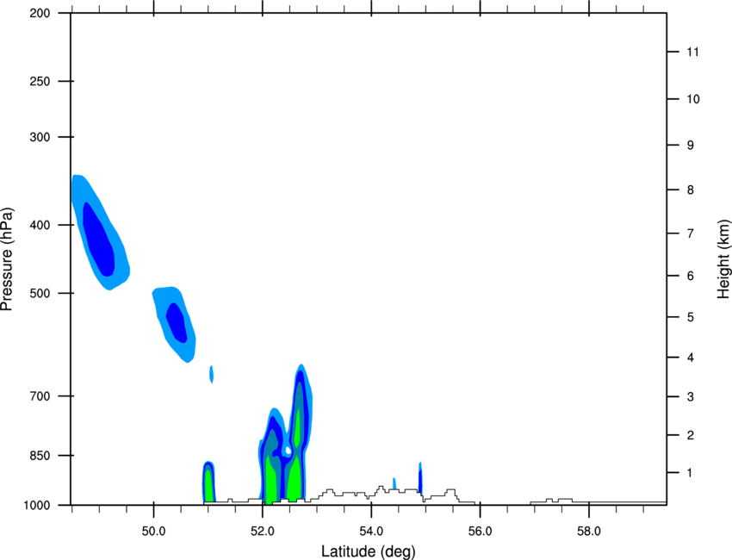Click the small light-blue blob near 51 degrees
The image size is (732, 560).
click(x=212, y=374)
